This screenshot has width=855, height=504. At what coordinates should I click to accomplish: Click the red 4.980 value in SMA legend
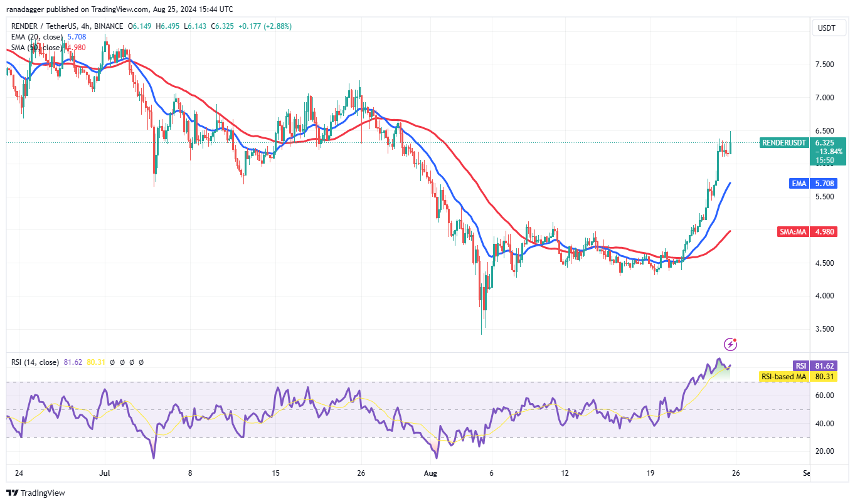(x=75, y=48)
